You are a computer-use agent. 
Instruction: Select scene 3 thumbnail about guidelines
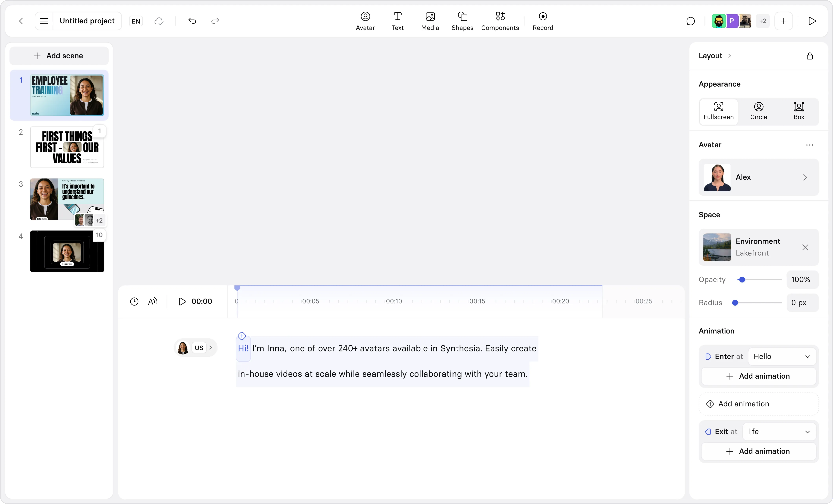(67, 199)
